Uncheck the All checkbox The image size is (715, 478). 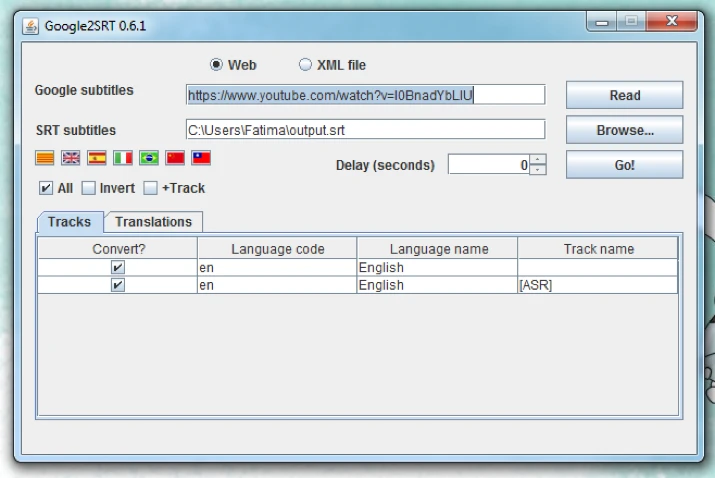(45, 188)
